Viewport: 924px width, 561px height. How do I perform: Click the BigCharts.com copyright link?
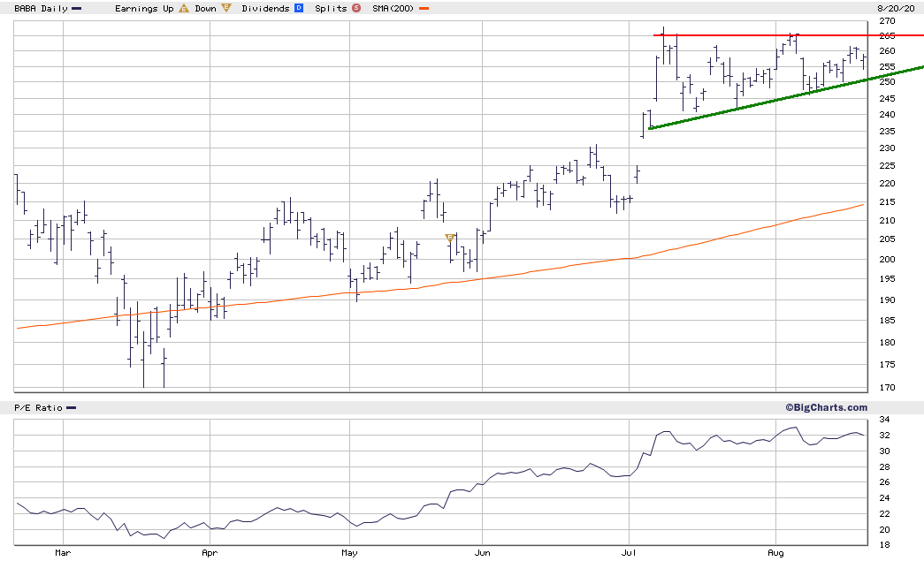(826, 407)
